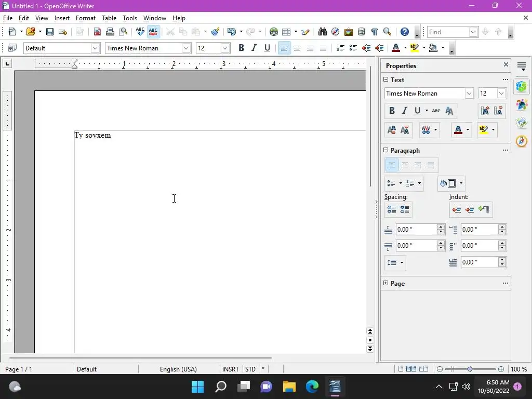Screen dimensions: 532x399
Task: Click the Find search field
Action: point(448,32)
